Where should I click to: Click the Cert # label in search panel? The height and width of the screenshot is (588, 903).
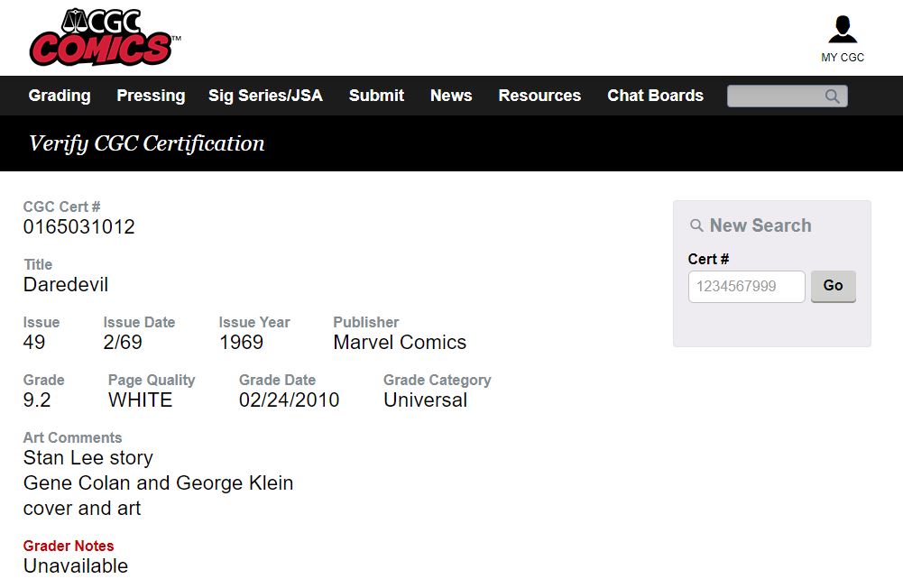pyautogui.click(x=708, y=259)
